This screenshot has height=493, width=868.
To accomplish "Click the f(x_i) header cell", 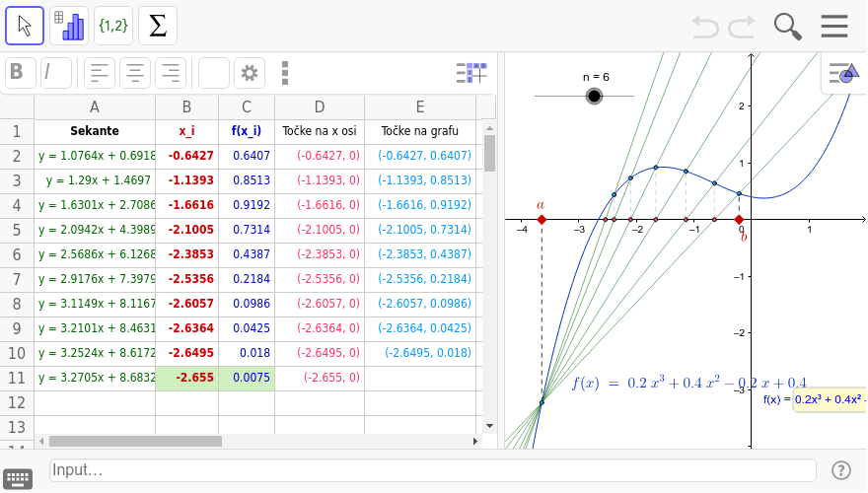I will pos(247,132).
